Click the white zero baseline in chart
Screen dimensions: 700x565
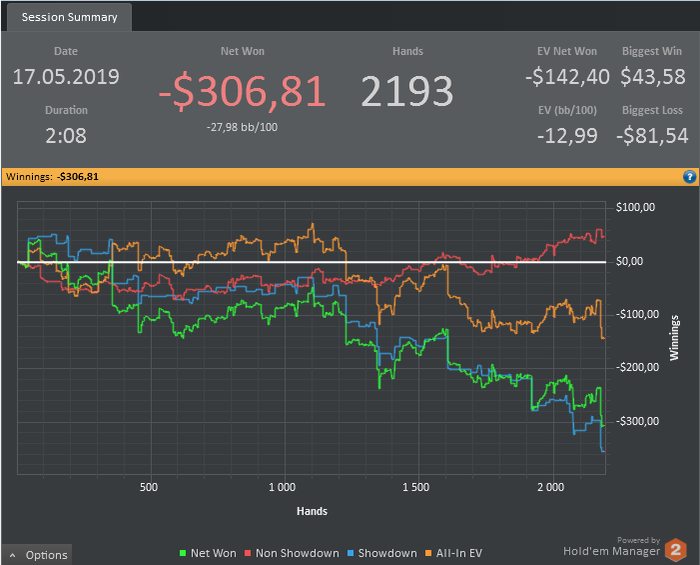pyautogui.click(x=312, y=262)
